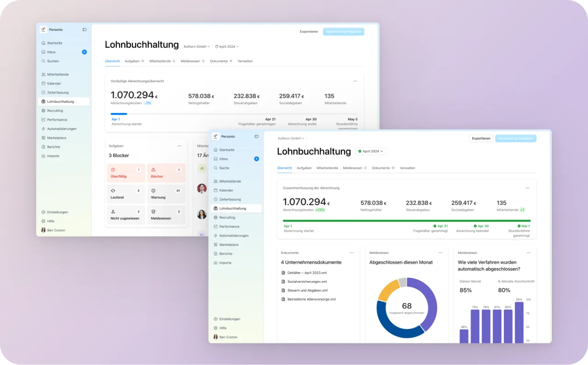
Task: Click Exportieren in back window
Action: pyautogui.click(x=309, y=32)
